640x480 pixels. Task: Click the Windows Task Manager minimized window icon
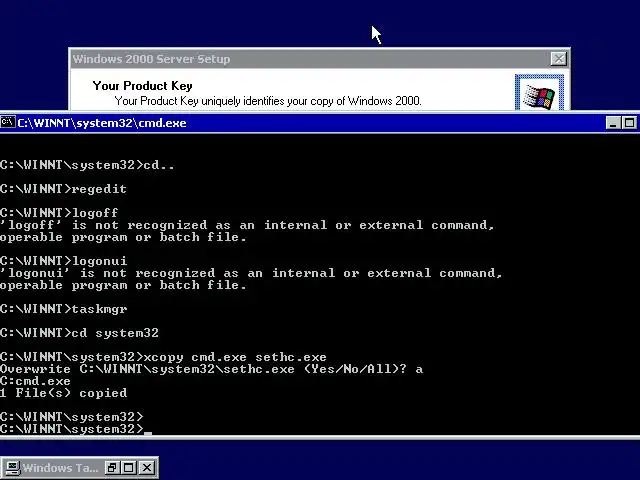tap(12, 467)
